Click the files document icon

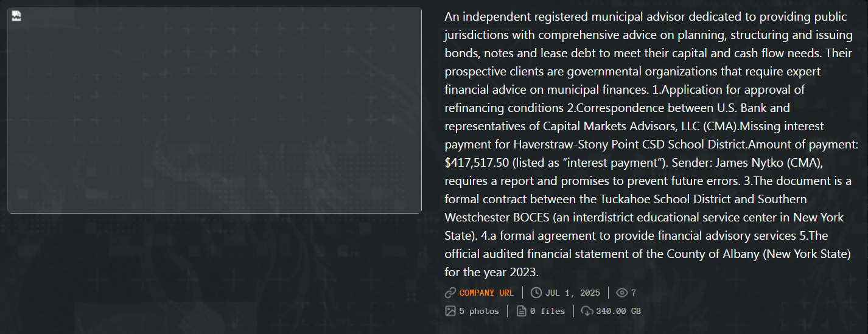click(x=522, y=311)
